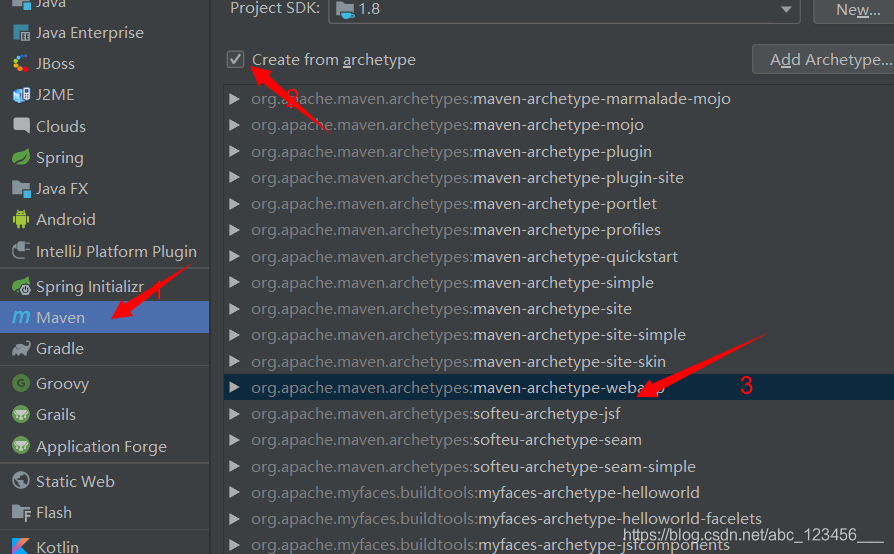
Task: Click the Java FX folder icon
Action: coord(21,189)
